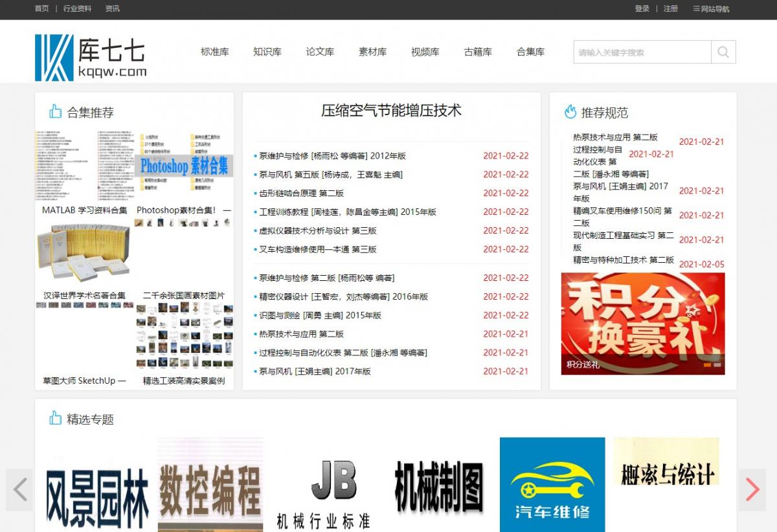
Task: Go to the 视频库 navigation tab
Action: 425,52
